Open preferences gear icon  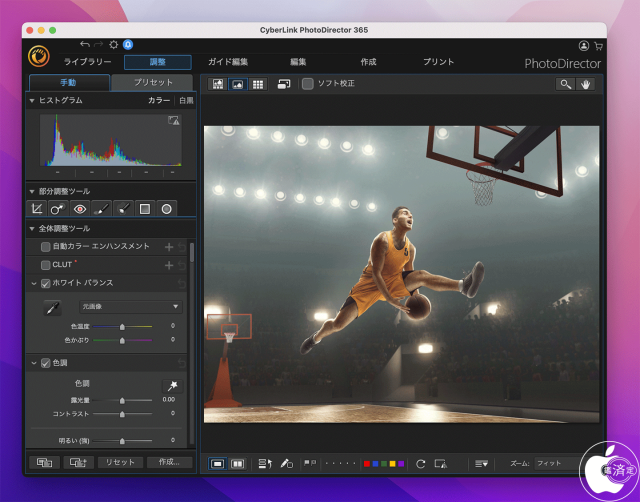click(x=113, y=44)
